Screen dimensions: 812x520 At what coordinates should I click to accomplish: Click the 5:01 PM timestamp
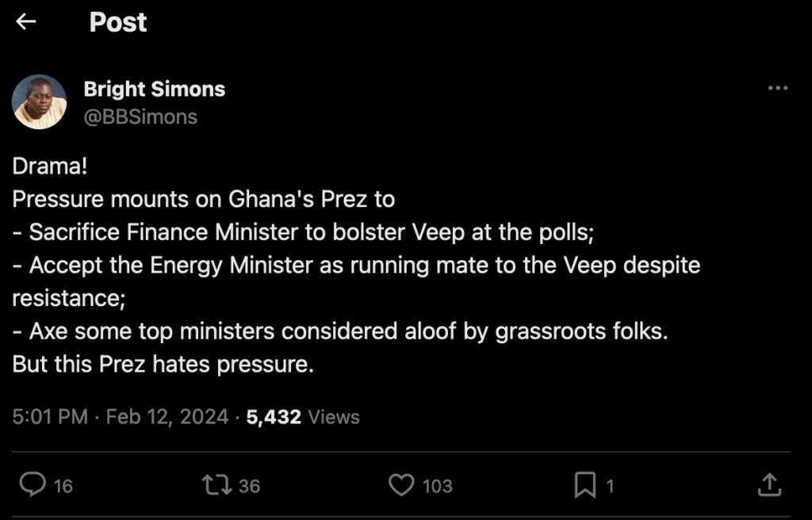point(49,417)
